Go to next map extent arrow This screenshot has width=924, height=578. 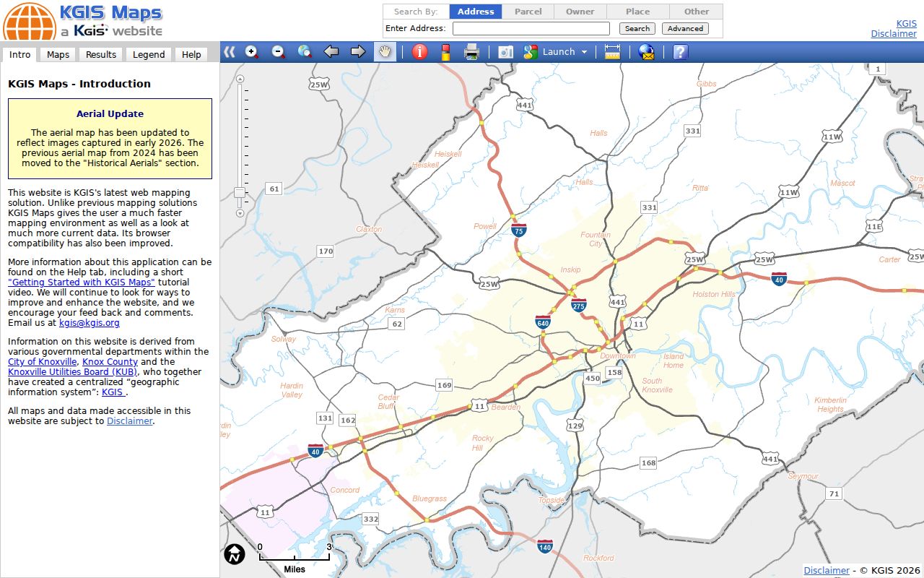[358, 52]
